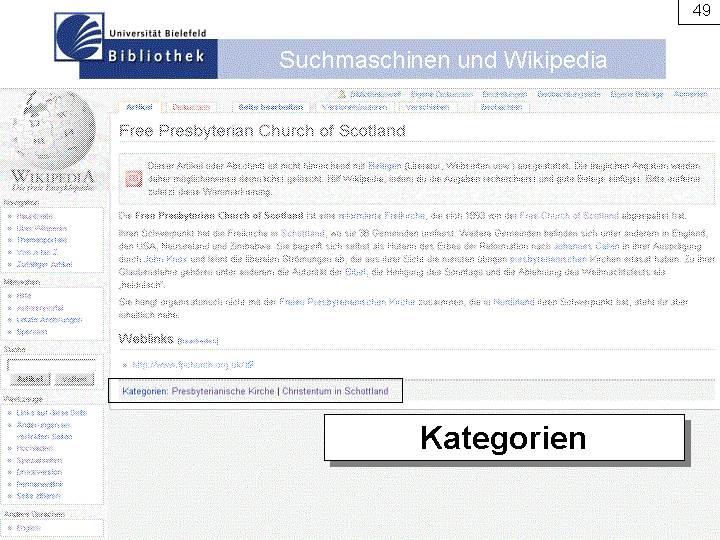Open Spezialseiten in the sidebar
Viewport: 720px width, 540px height.
tap(39, 460)
